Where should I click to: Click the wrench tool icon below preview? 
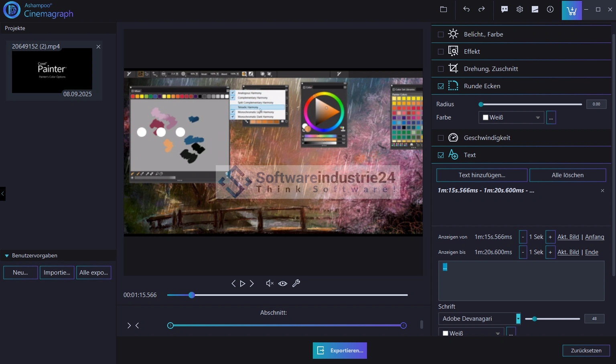pos(296,283)
